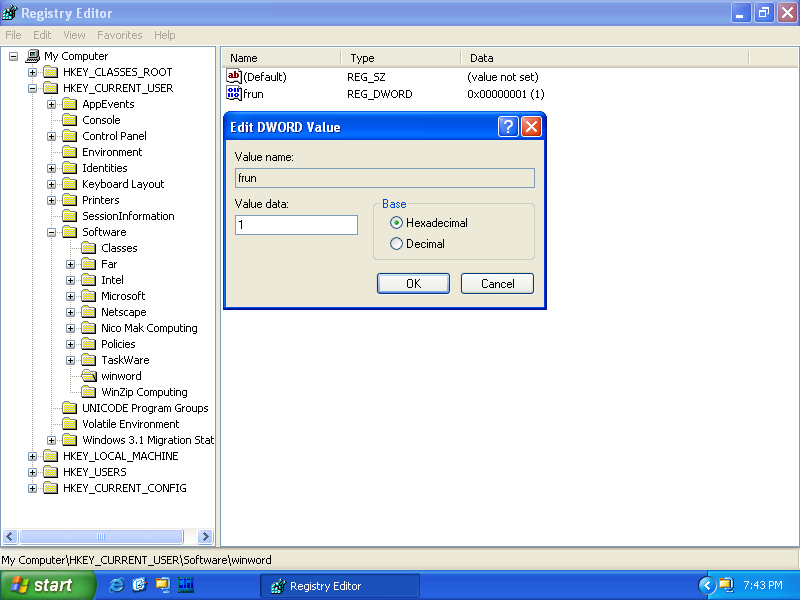
Task: Select the HKEY_USERS key label
Action: [94, 472]
